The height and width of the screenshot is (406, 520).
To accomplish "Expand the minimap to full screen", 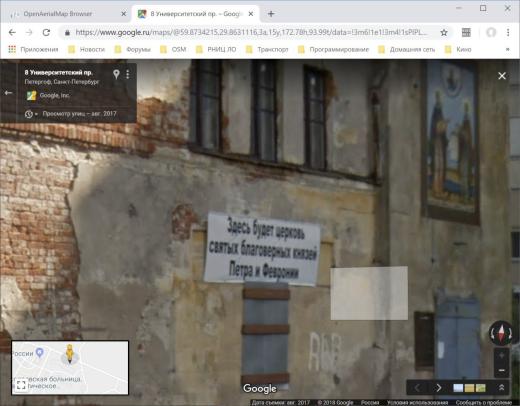I will coord(21,385).
